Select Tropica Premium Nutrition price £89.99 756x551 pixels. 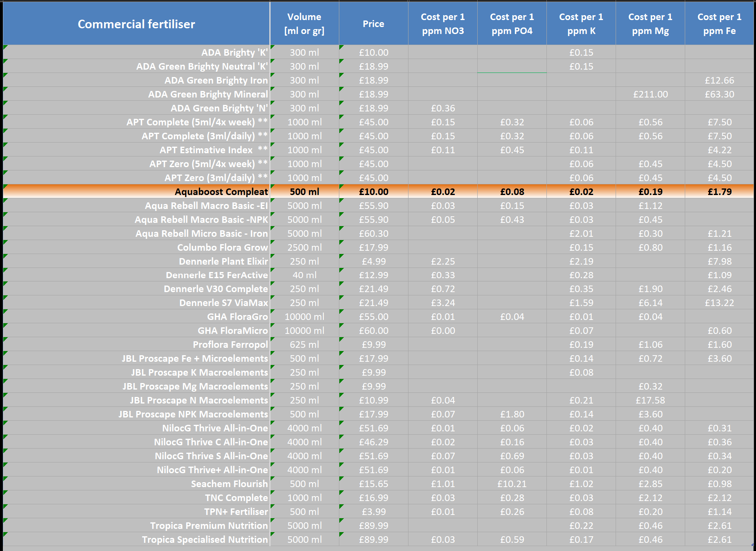374,526
